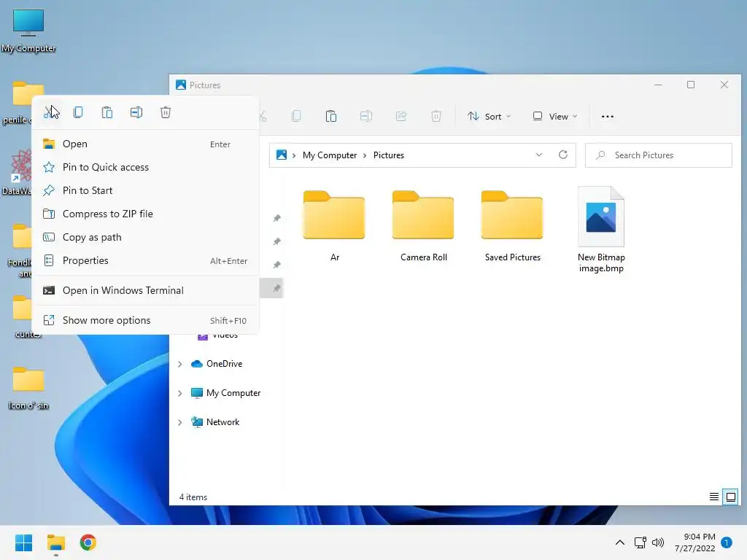747x560 pixels.
Task: Select Open in Windows Terminal
Action: [x=146, y=290]
